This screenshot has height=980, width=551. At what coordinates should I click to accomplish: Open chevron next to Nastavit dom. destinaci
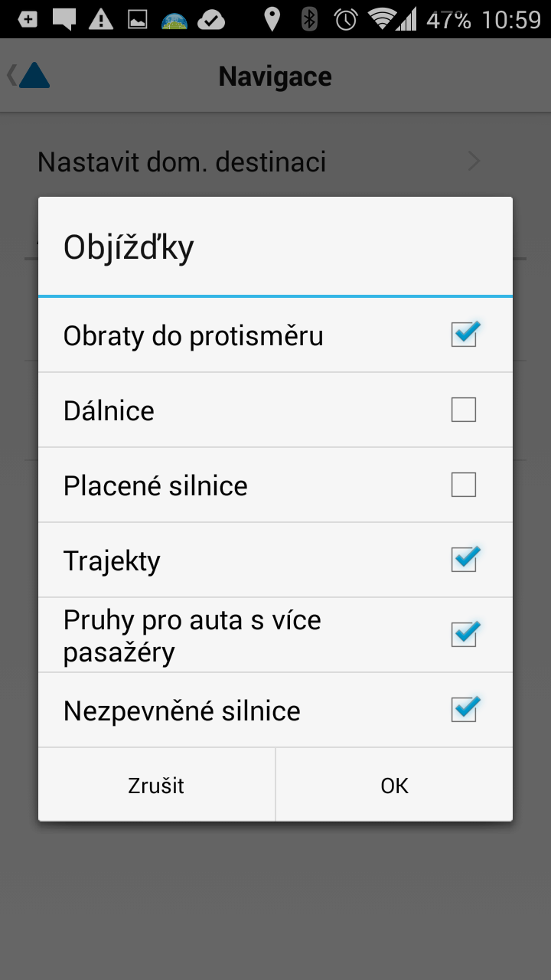474,162
